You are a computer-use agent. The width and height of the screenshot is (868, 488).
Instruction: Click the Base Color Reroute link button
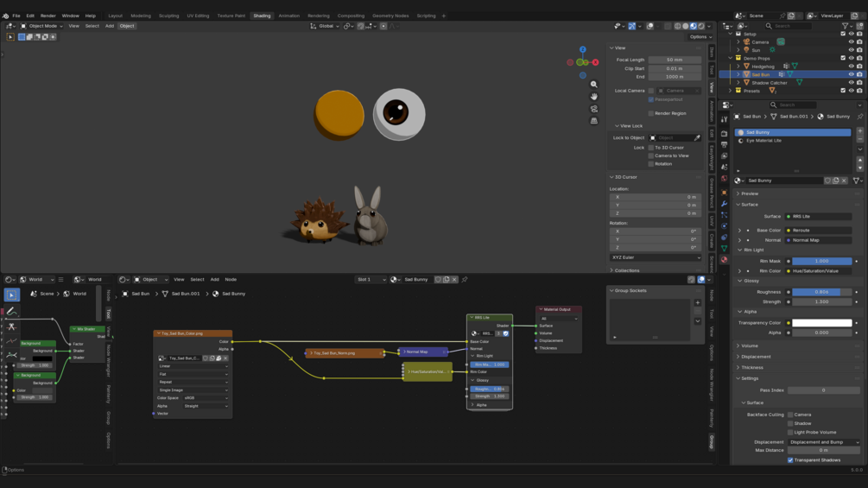818,230
